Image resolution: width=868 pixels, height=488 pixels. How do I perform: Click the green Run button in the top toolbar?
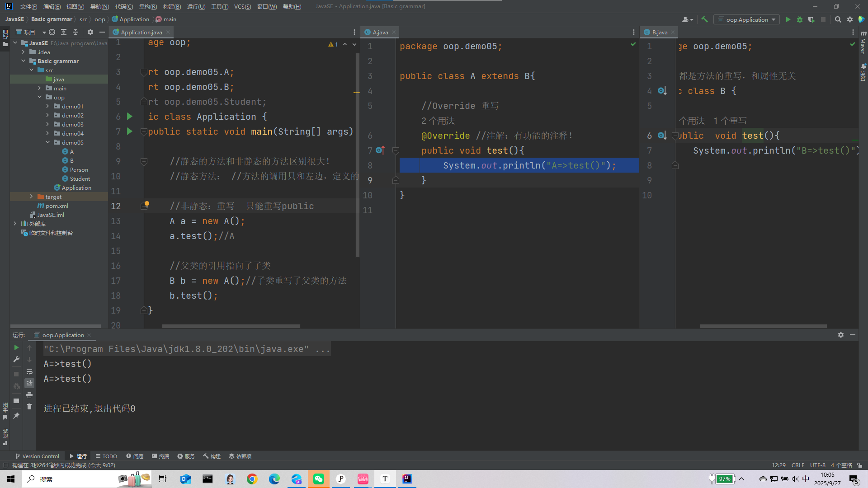(x=788, y=19)
